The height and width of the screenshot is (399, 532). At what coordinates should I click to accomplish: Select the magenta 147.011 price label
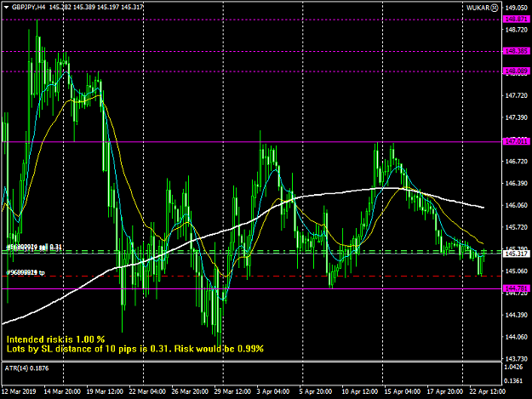tap(516, 141)
